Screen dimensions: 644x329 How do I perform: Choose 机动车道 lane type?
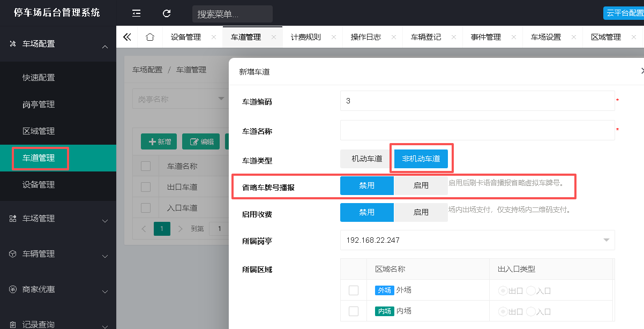367,159
